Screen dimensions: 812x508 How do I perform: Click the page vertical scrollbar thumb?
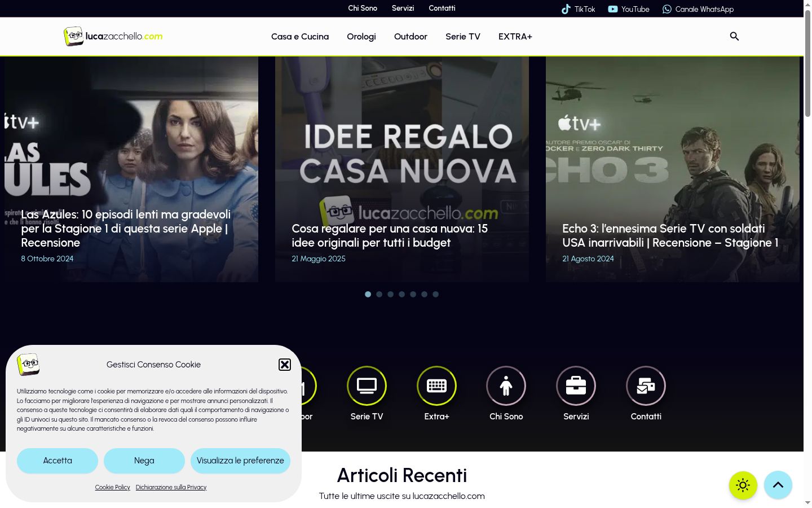807,63
